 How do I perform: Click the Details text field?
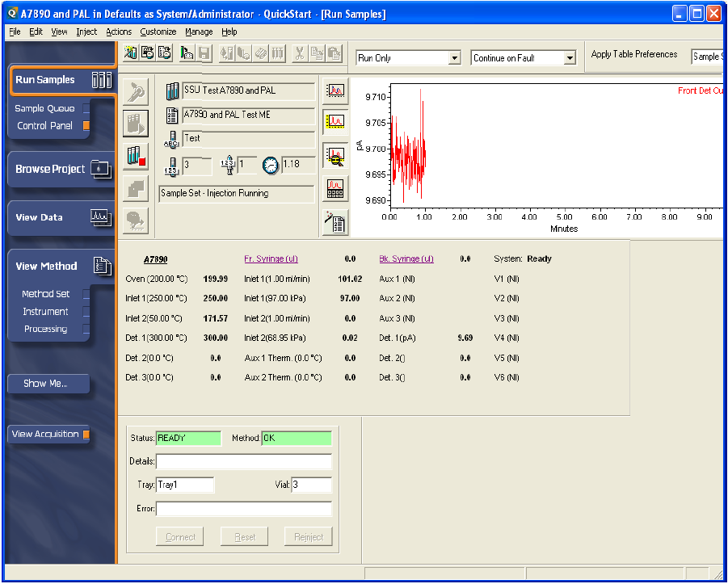point(244,461)
